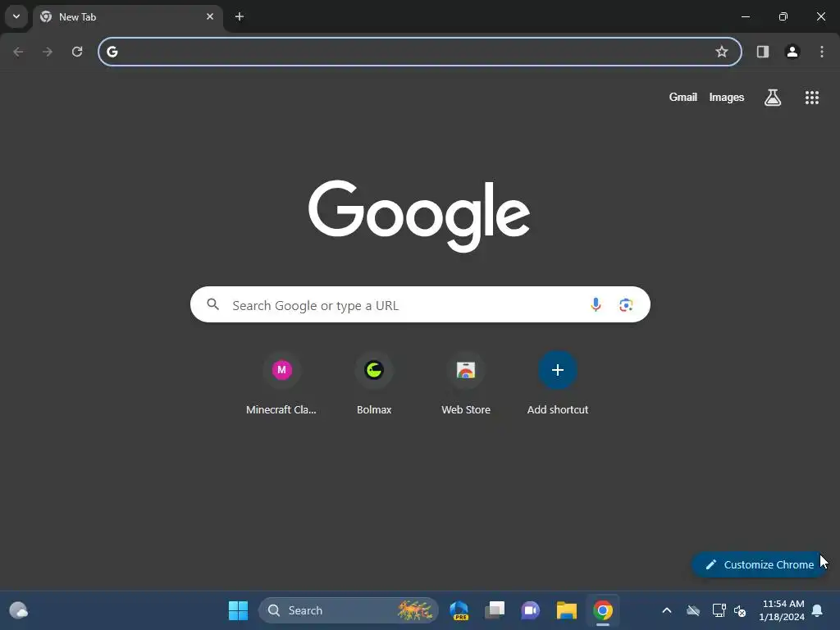Open the Minecraft Cla... shortcut
The image size is (840, 630).
click(281, 384)
